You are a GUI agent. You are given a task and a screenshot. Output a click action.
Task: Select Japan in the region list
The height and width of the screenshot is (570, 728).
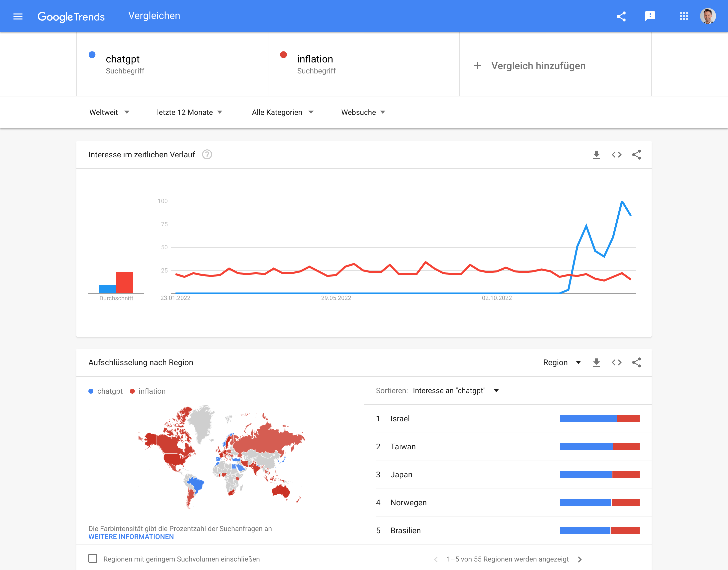coord(514,475)
